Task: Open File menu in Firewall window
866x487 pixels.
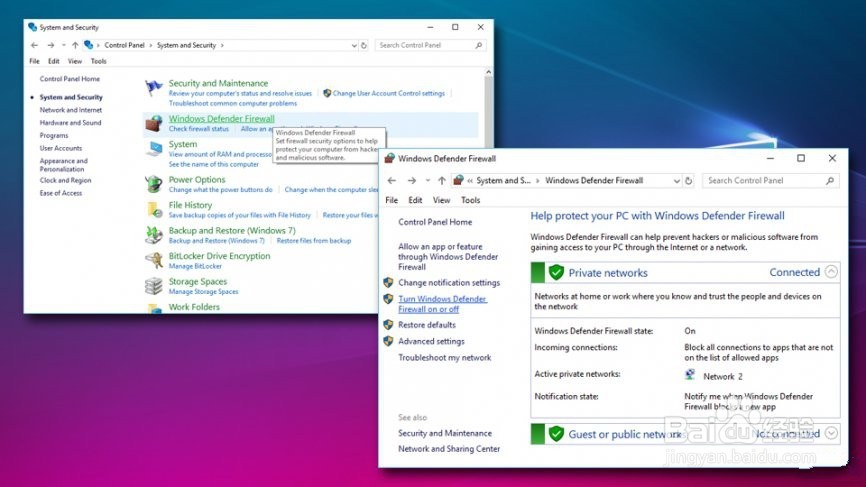Action: (392, 200)
